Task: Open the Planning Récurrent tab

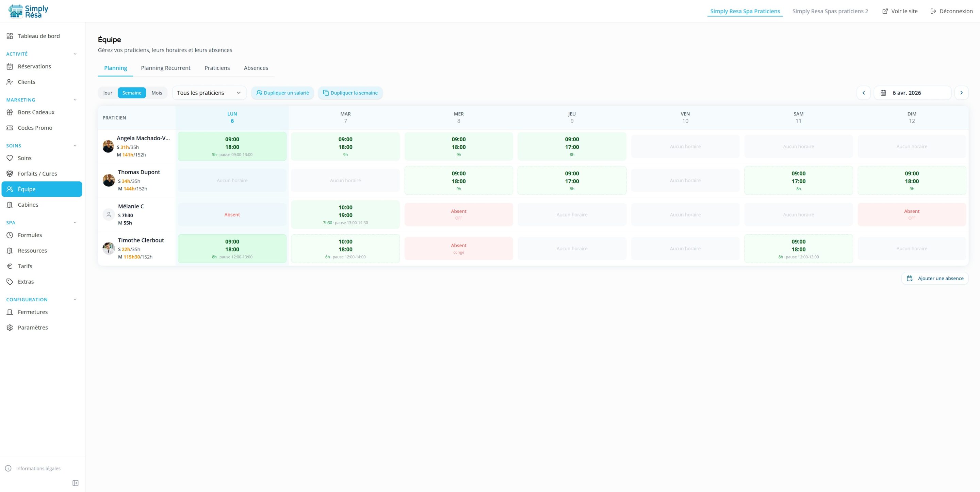Action: point(165,68)
